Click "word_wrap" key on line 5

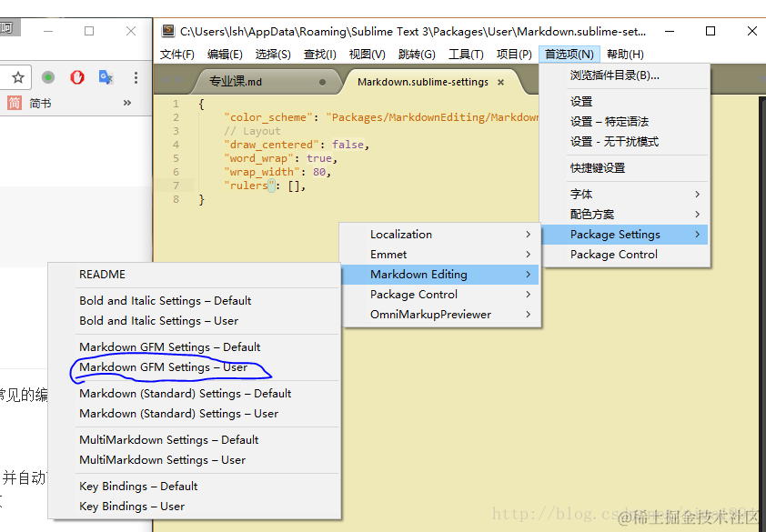coord(258,158)
